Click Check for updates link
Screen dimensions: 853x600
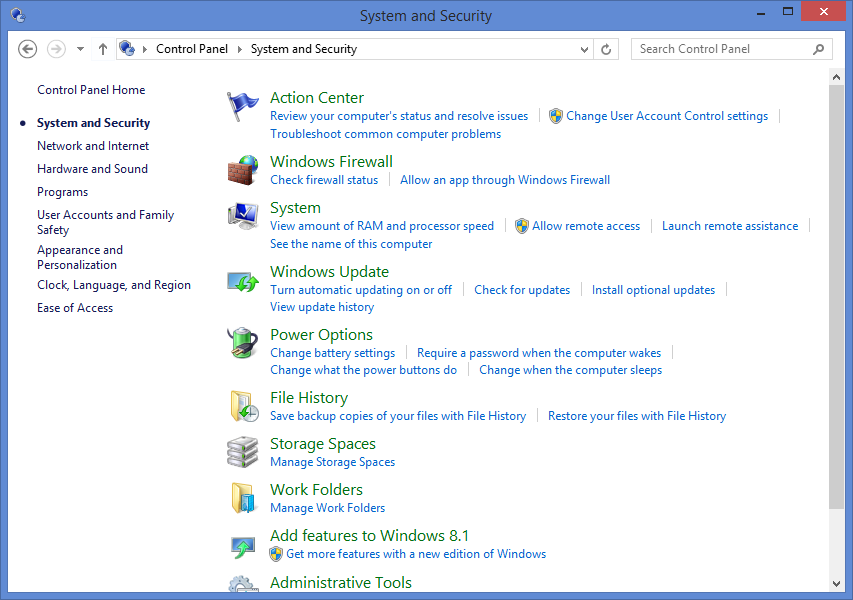tap(522, 289)
